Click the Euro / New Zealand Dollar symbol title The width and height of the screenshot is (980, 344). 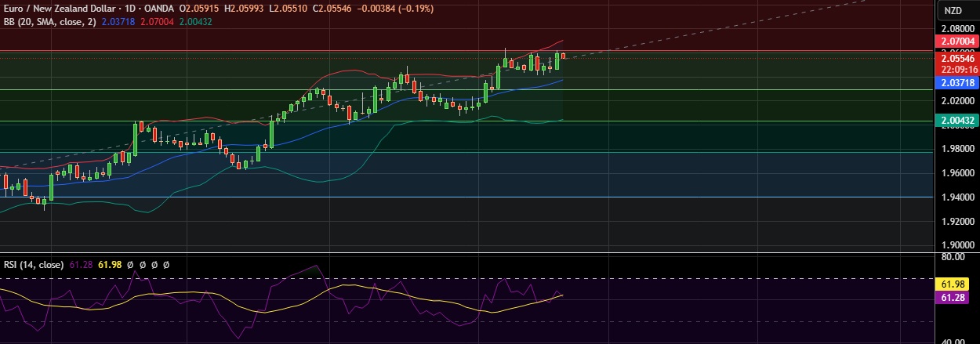click(61, 7)
